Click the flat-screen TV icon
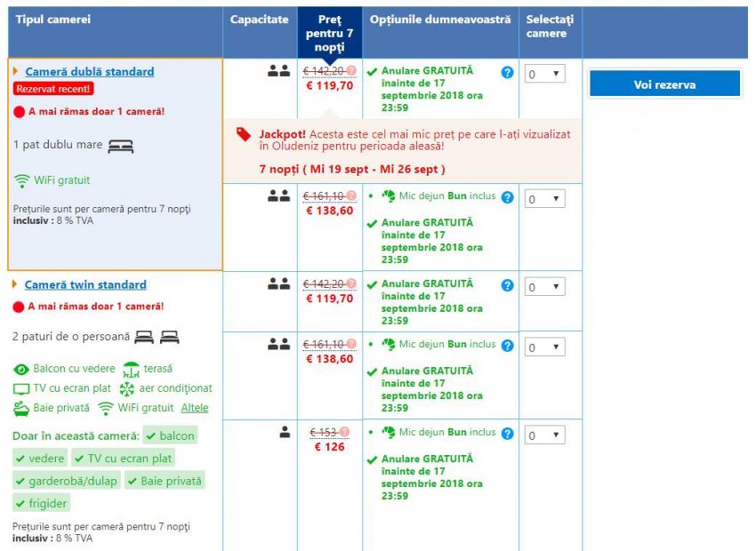The width and height of the screenshot is (756, 551). click(x=21, y=388)
